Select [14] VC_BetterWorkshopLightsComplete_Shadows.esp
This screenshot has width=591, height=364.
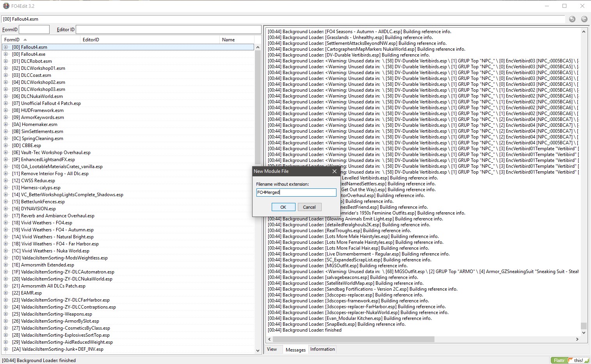68,195
